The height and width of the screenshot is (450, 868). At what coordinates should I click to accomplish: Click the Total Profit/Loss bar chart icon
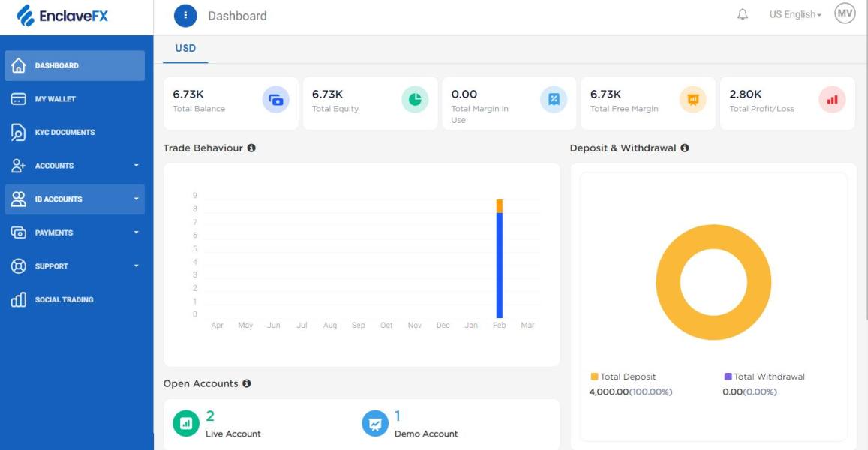[x=832, y=99]
